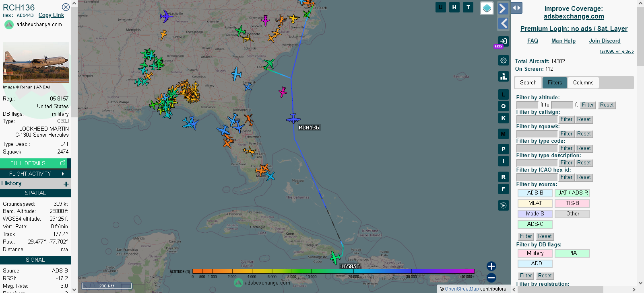
Task: Expand the FLIGHT ACTIVITY section
Action: pos(35,174)
